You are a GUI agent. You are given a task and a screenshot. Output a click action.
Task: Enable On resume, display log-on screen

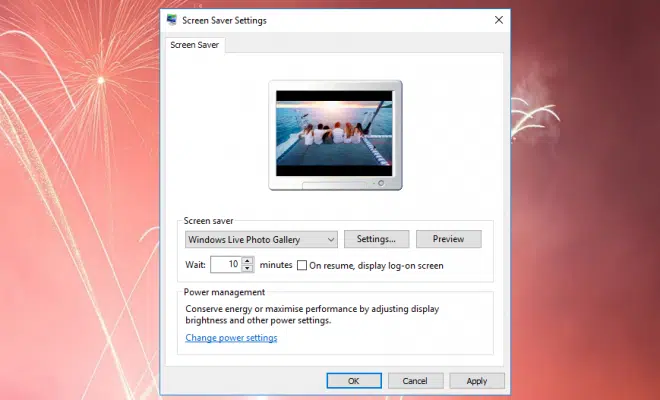click(302, 265)
